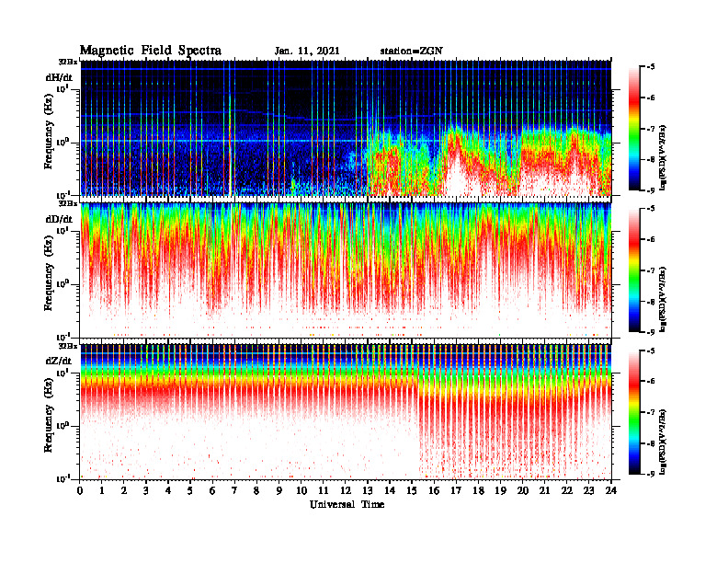Select hour 3 on the Universal Time axis

click(x=146, y=491)
